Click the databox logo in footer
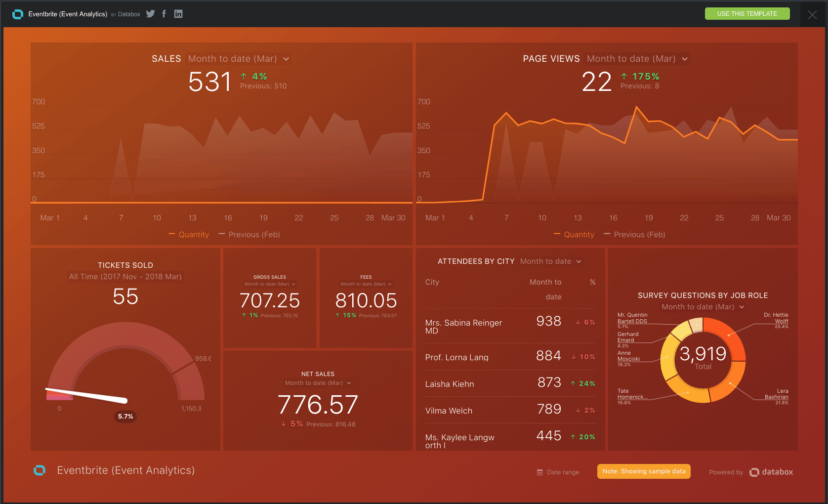Viewport: 828px width, 504px height. (771, 472)
